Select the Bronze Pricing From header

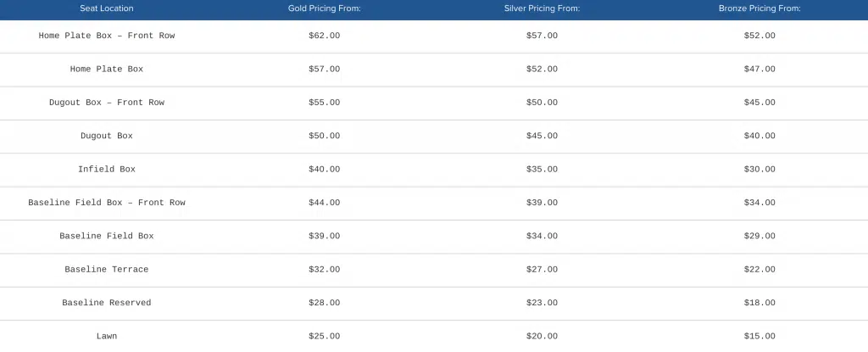coord(759,8)
